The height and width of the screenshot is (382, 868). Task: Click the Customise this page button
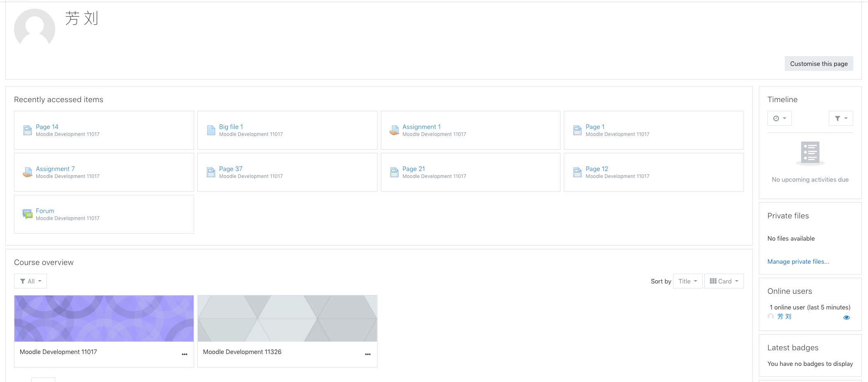(x=819, y=63)
